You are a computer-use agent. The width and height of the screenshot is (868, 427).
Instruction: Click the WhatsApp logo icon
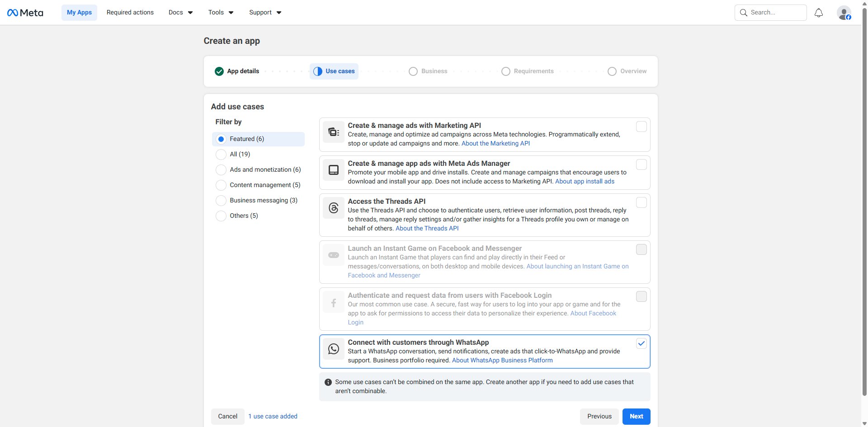(334, 349)
